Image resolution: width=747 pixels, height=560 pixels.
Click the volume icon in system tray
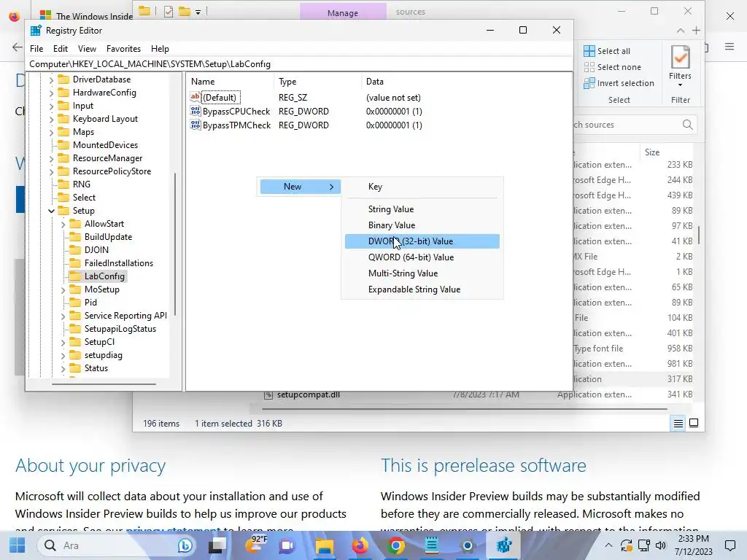[660, 545]
